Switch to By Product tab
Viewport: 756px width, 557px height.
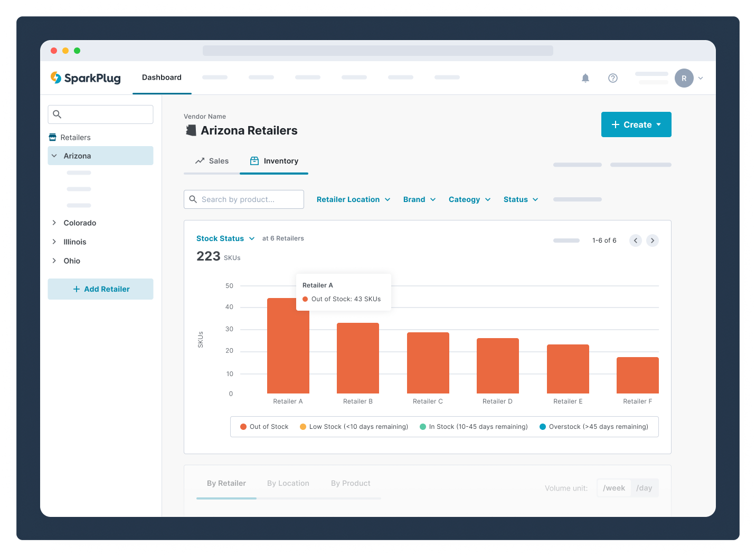coord(351,483)
